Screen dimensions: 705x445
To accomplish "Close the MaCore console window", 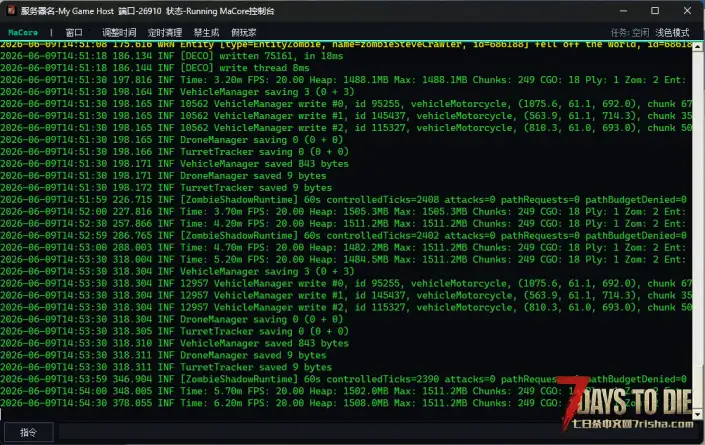I will (x=687, y=10).
